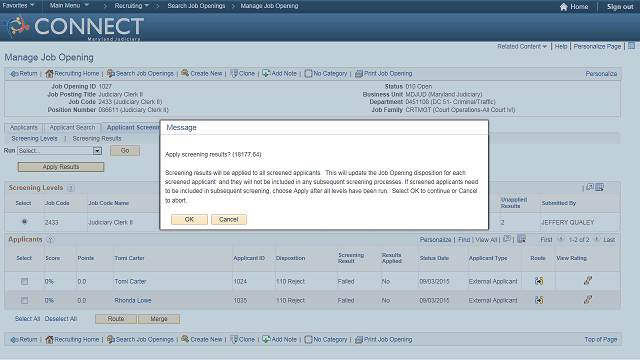Viewport: 640px width, 360px height.
Task: Open Tomi Carter applicant link
Action: [130, 281]
